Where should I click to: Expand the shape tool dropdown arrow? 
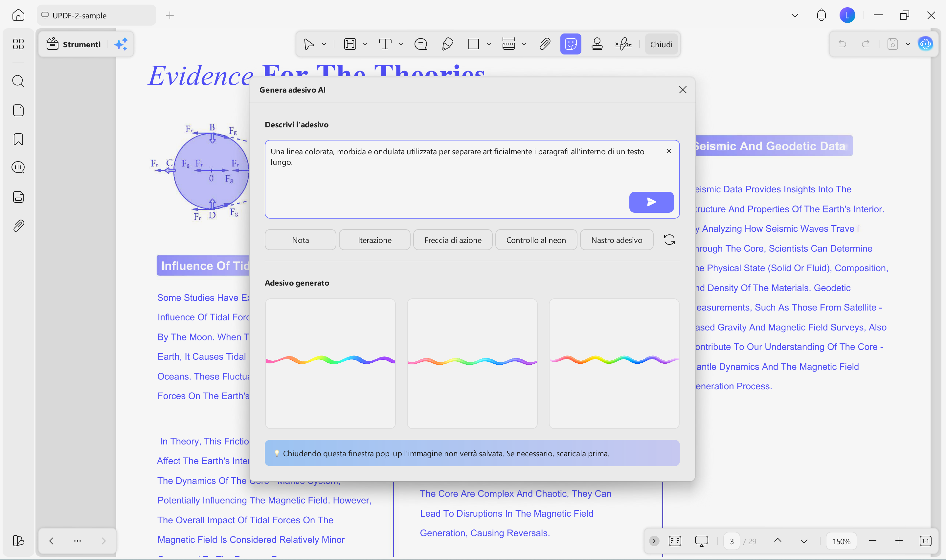pyautogui.click(x=488, y=44)
